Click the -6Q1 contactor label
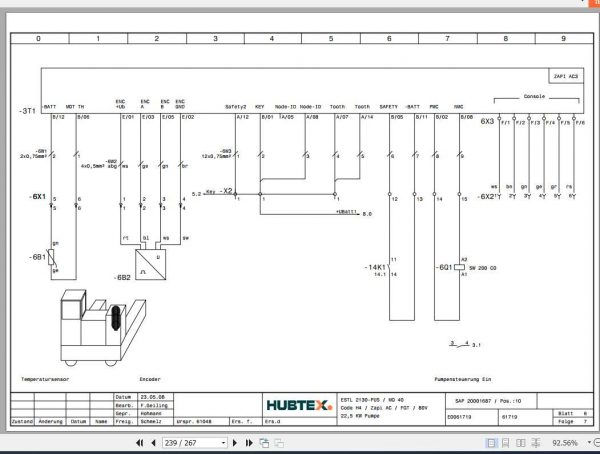 pyautogui.click(x=444, y=267)
